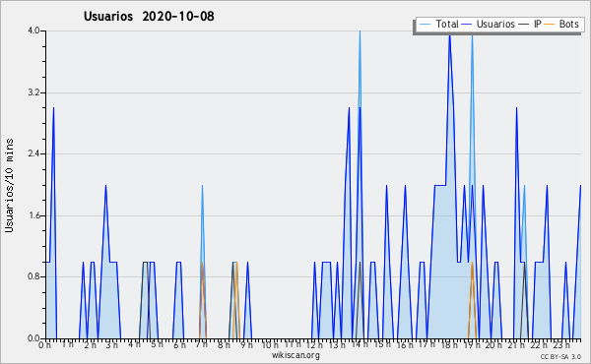Screen dimensions: 591x364
Task: Click the 'CC BY-SA 3.0' license text
Action: click(x=560, y=357)
